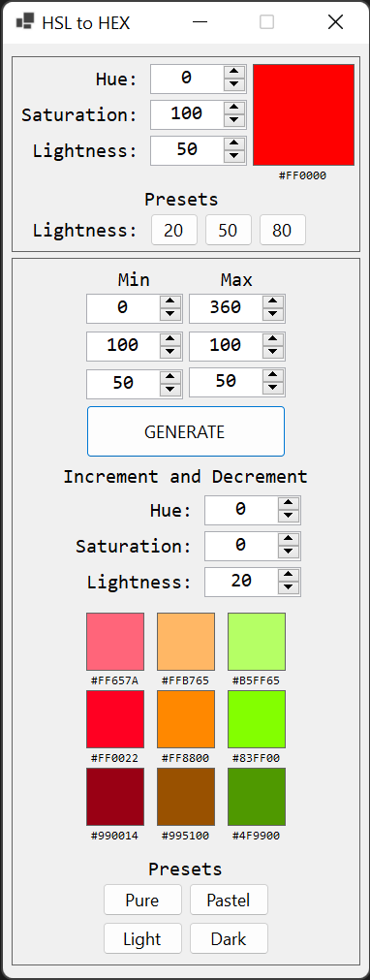The height and width of the screenshot is (980, 370).
Task: Apply the Dark preset
Action: (x=229, y=938)
